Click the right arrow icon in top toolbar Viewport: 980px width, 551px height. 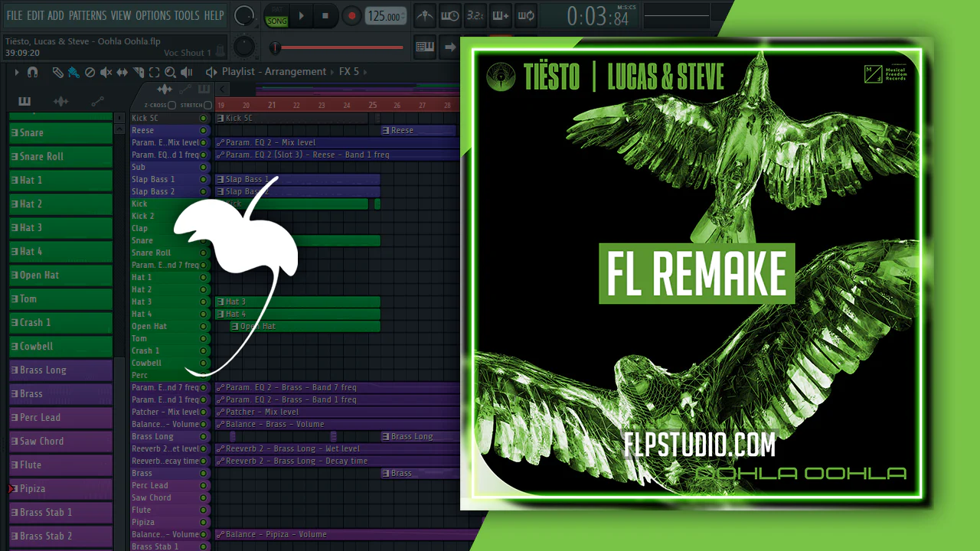pyautogui.click(x=450, y=47)
